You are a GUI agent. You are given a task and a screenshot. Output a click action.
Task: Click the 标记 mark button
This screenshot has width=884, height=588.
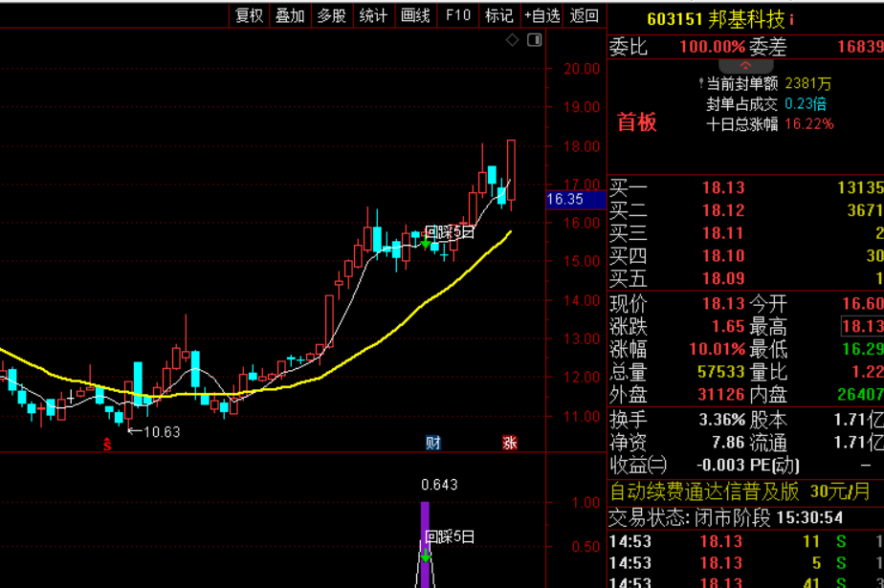(x=499, y=15)
